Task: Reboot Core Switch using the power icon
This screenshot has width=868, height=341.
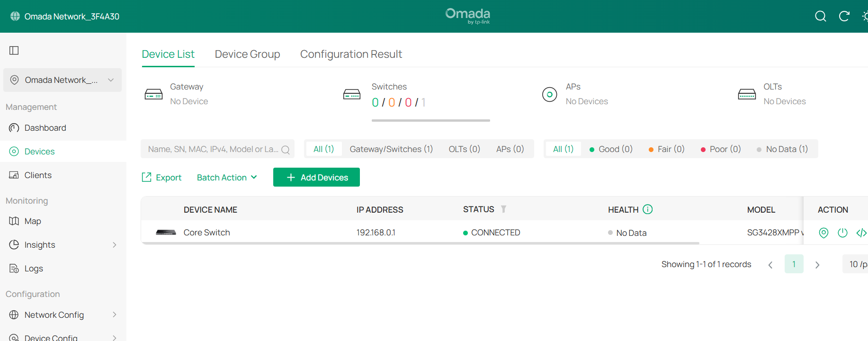Action: 843,233
